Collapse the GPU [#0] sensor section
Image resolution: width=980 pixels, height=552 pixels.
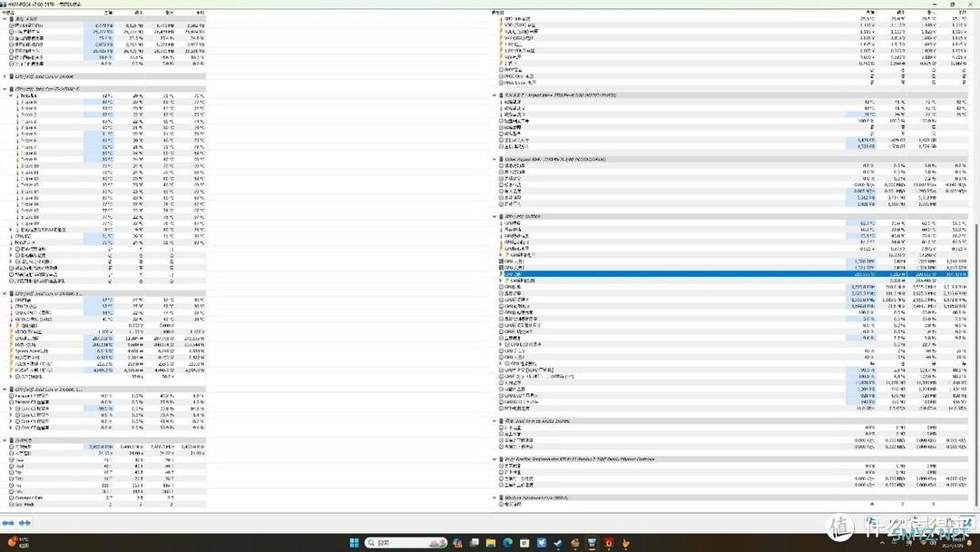(x=495, y=216)
